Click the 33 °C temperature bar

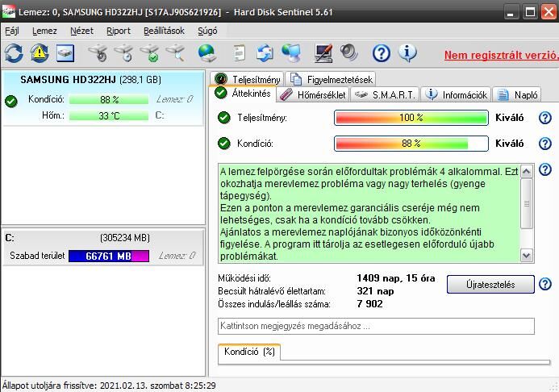click(109, 116)
